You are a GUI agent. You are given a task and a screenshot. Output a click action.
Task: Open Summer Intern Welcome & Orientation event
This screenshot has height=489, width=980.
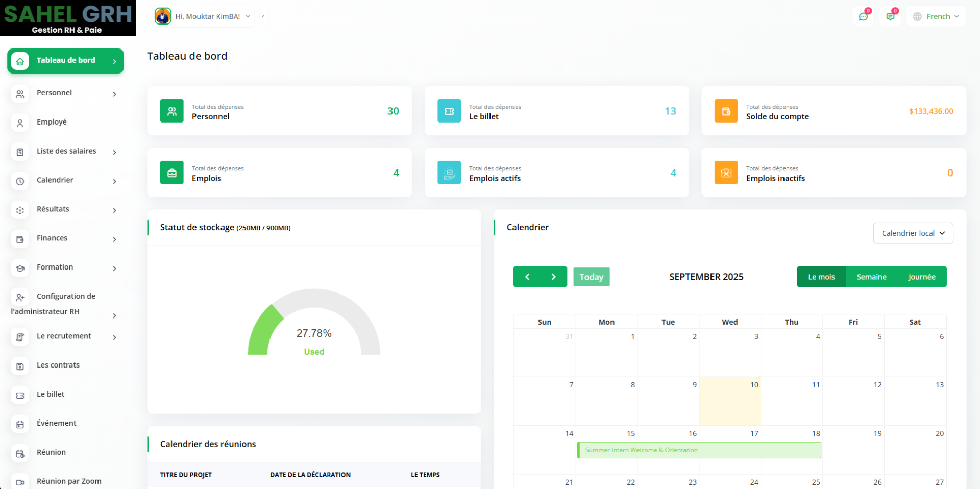tap(699, 450)
